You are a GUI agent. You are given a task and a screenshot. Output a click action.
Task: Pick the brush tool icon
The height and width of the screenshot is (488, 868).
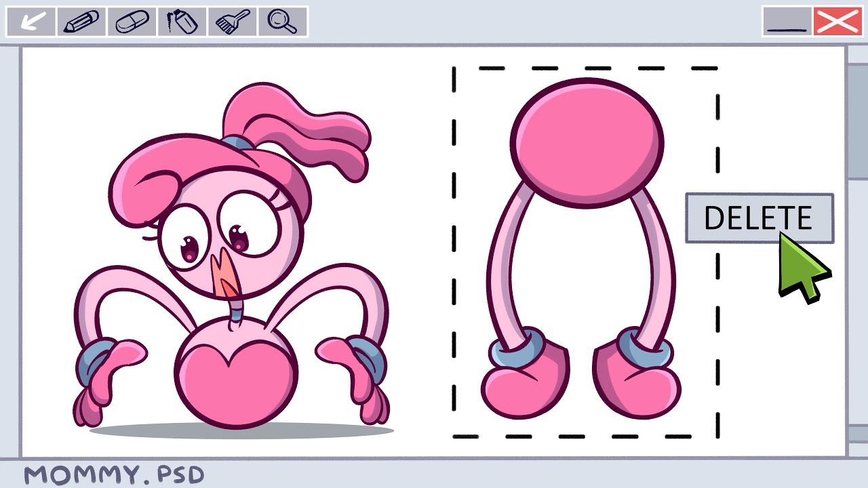(x=232, y=22)
